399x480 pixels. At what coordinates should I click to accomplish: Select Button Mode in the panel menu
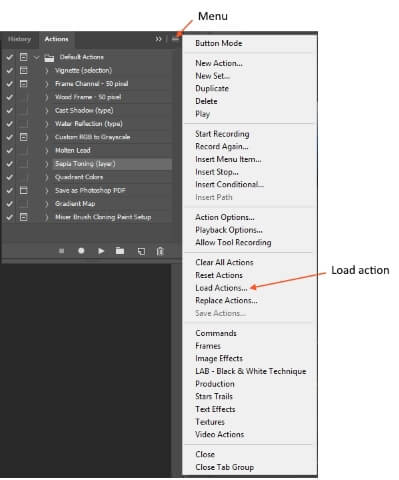[219, 43]
